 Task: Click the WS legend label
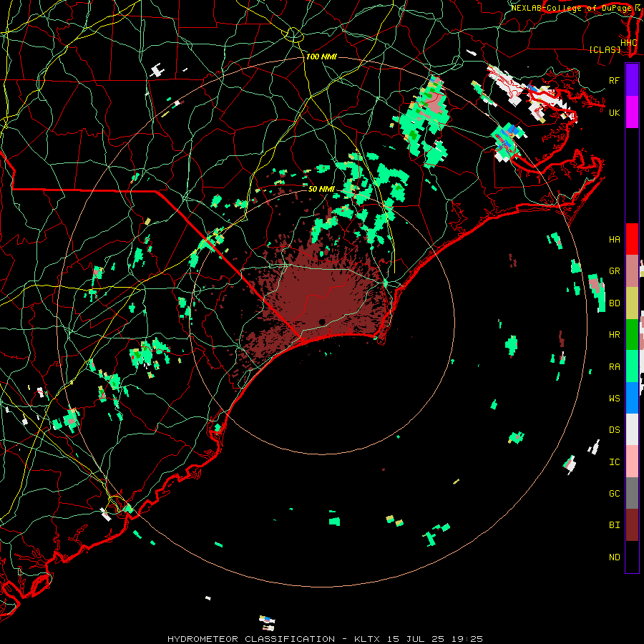click(x=615, y=399)
